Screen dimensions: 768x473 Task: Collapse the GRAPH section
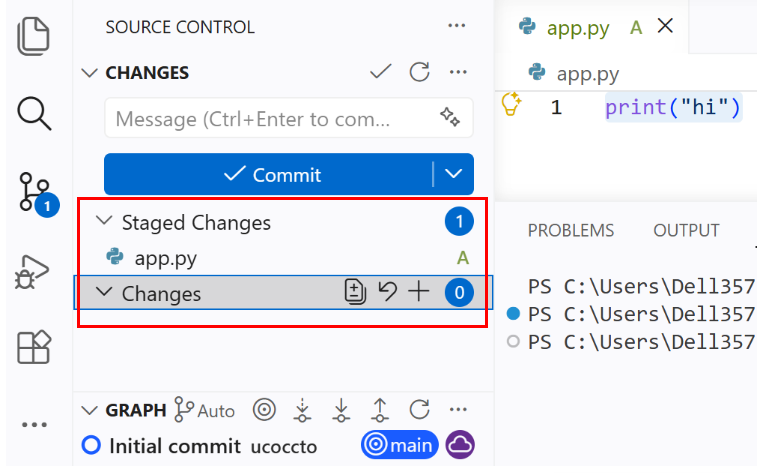point(89,410)
